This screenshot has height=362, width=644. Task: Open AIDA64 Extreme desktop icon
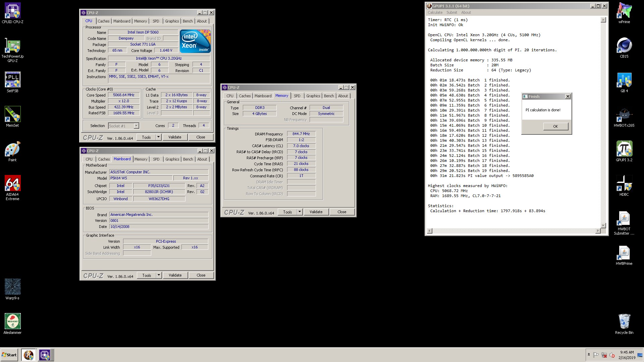click(x=12, y=188)
